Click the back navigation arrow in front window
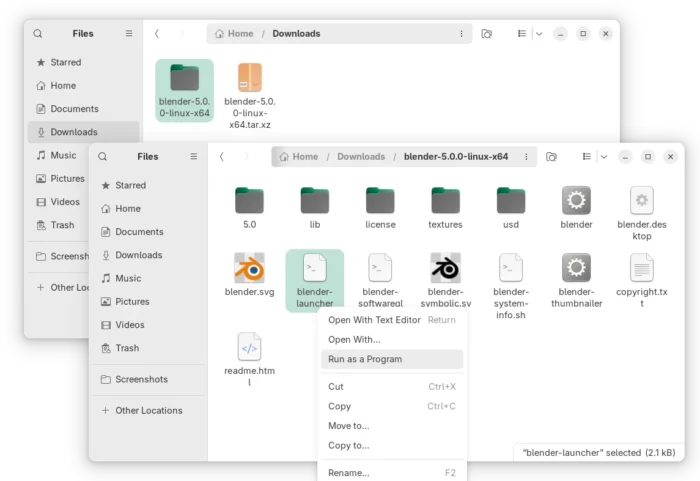This screenshot has width=700, height=481. pyautogui.click(x=221, y=156)
